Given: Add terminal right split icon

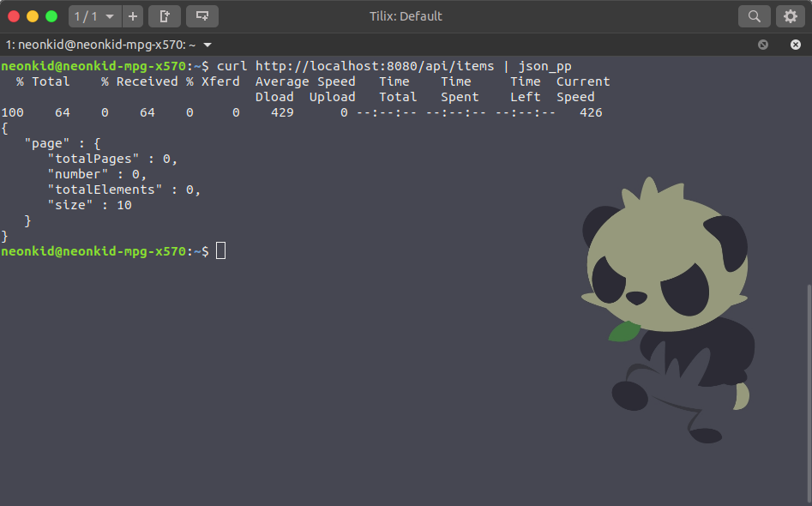Looking at the screenshot, I should tap(165, 16).
